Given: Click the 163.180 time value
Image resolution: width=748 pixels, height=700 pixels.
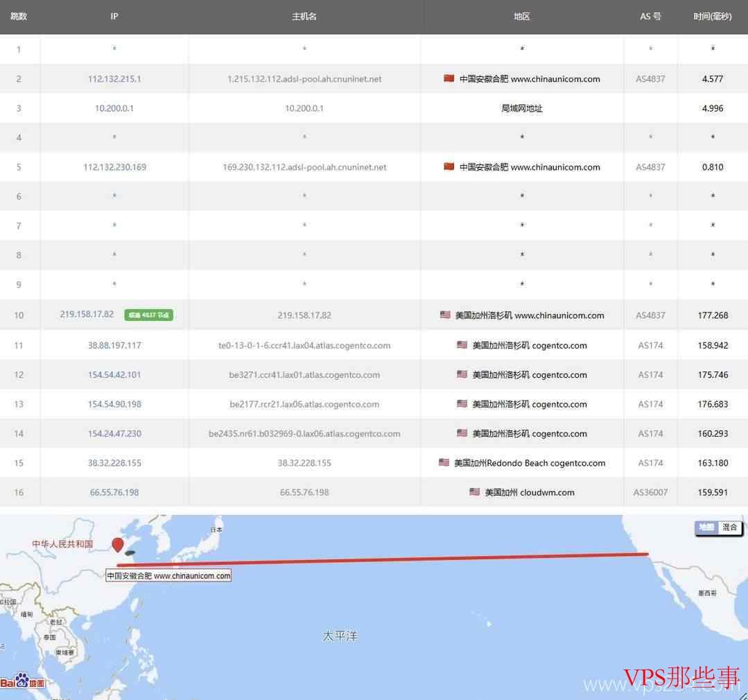Looking at the screenshot, I should [x=713, y=462].
